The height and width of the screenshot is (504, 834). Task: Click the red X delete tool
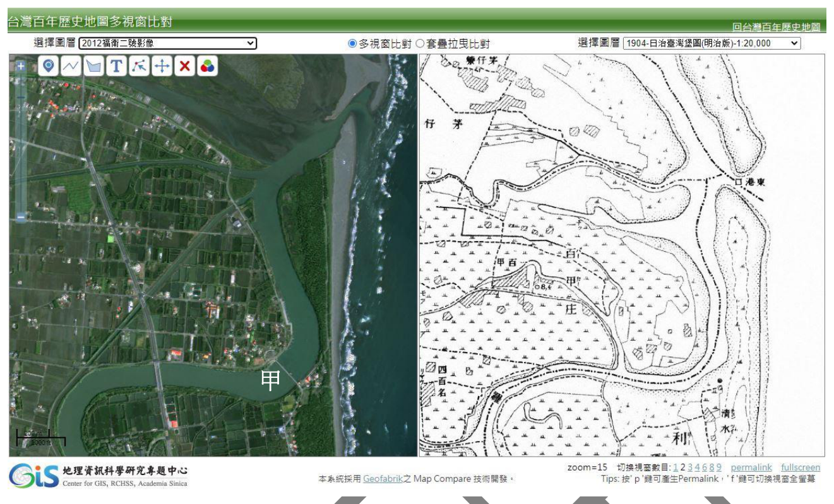(x=184, y=66)
